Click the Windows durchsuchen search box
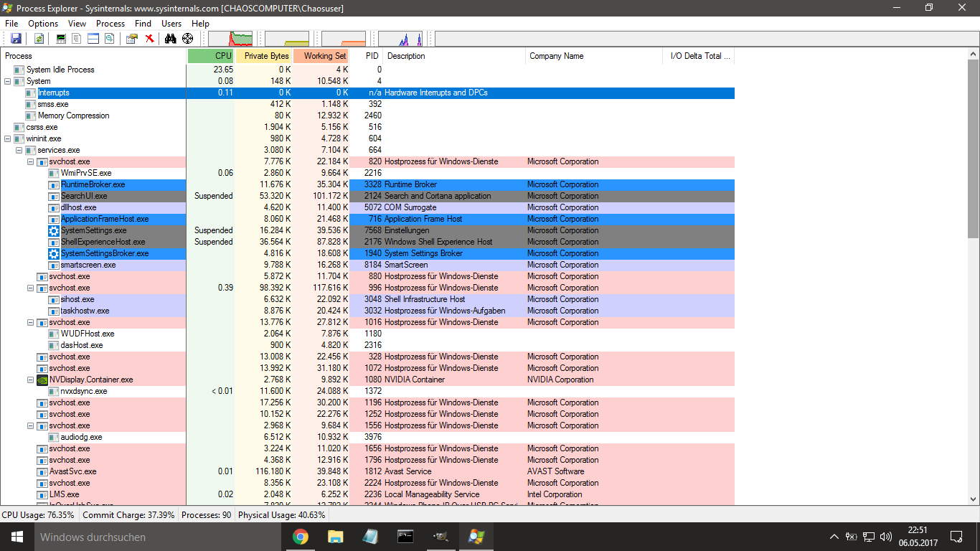 pos(158,537)
